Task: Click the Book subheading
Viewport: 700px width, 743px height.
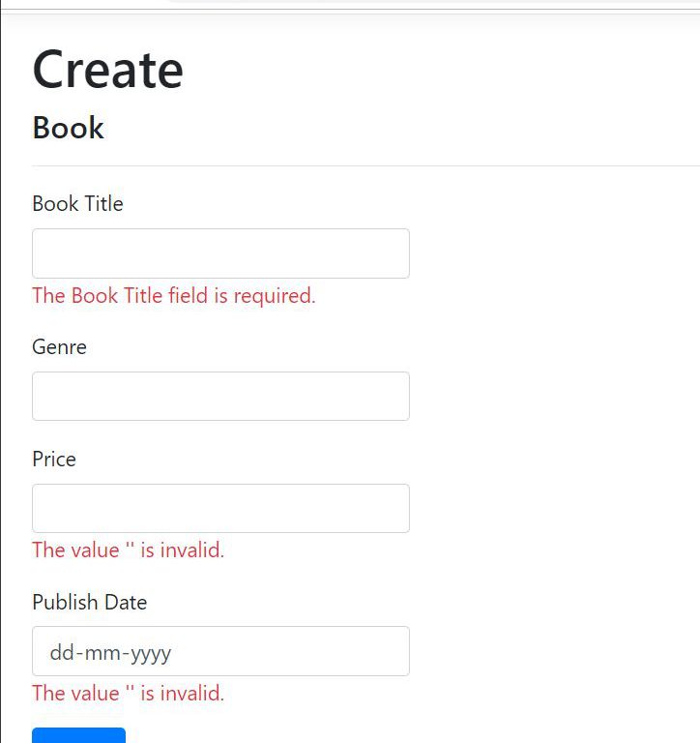Action: tap(68, 128)
